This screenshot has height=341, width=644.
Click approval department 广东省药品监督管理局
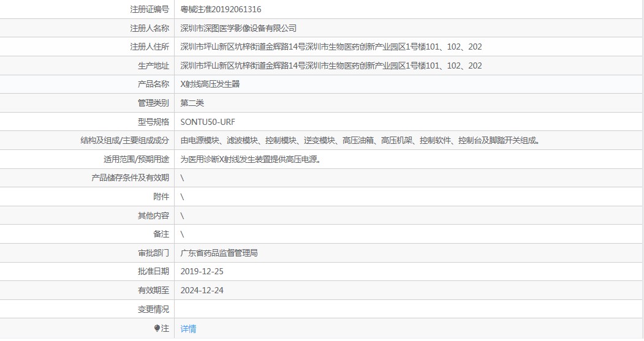(x=219, y=253)
